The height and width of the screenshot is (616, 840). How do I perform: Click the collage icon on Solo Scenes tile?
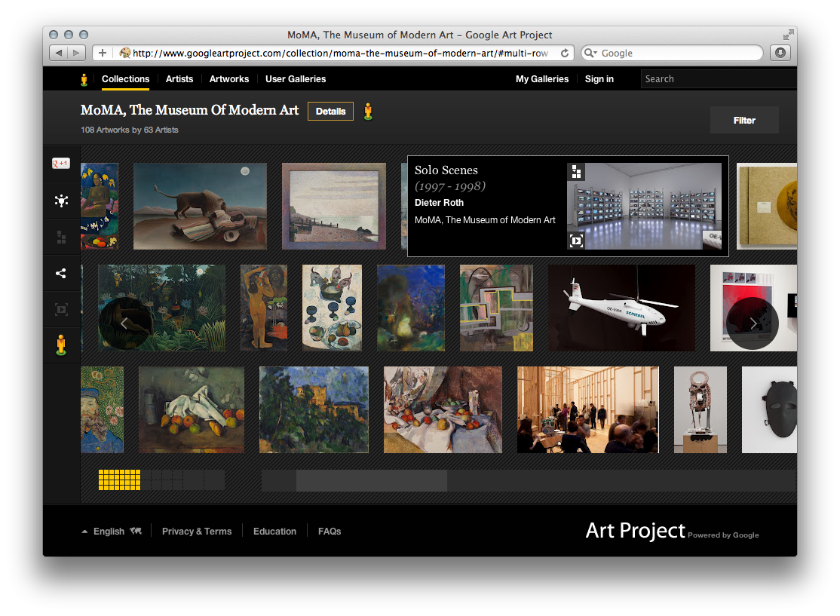click(x=575, y=172)
